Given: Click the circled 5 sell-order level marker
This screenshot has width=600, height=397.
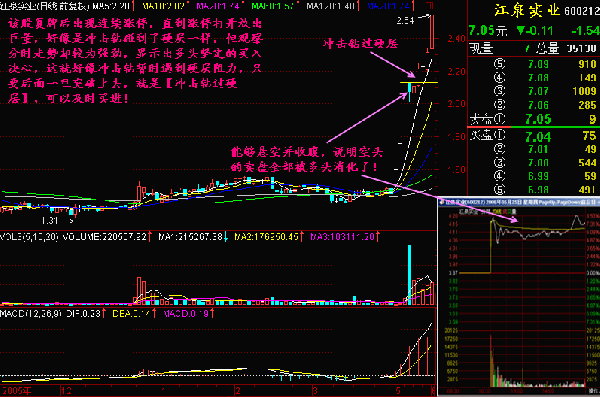Looking at the screenshot, I should 499,64.
